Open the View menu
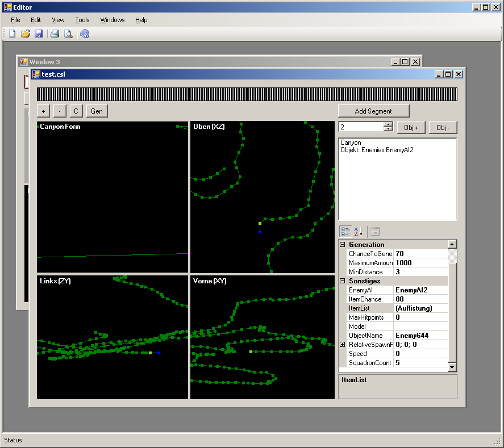Screen dimensions: 504x448 coord(58,20)
